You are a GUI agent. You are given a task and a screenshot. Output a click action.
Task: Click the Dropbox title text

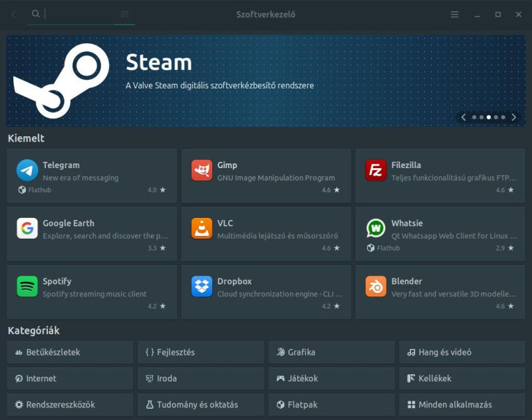tap(235, 281)
